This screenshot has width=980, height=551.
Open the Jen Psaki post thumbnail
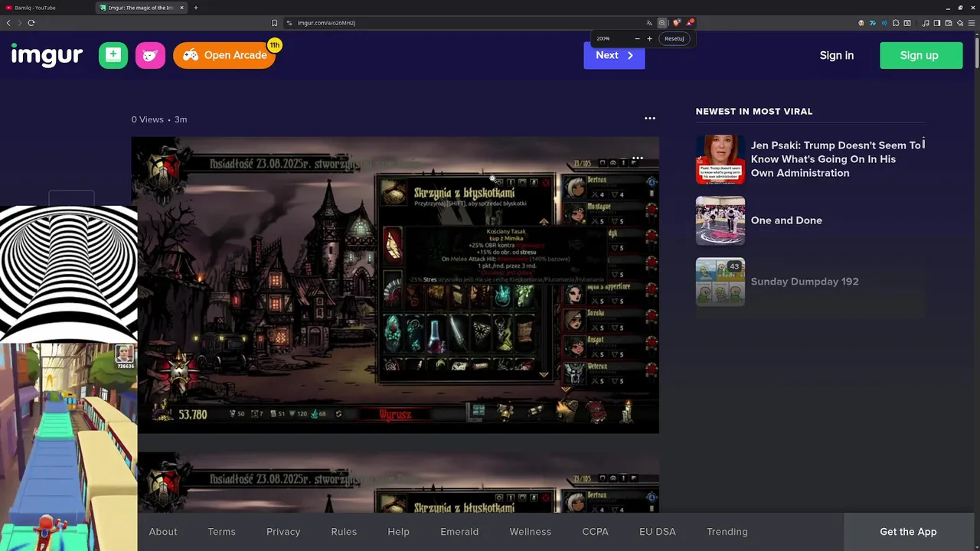(720, 159)
